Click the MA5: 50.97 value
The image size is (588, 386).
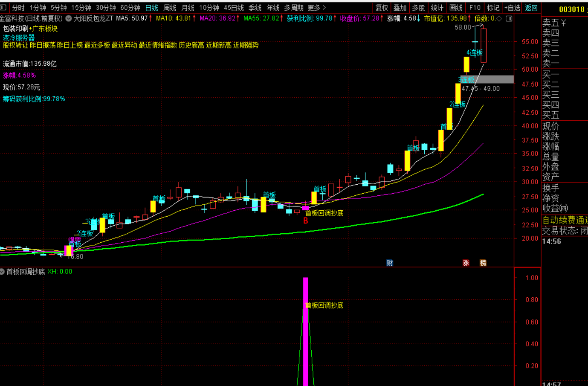tap(132, 19)
